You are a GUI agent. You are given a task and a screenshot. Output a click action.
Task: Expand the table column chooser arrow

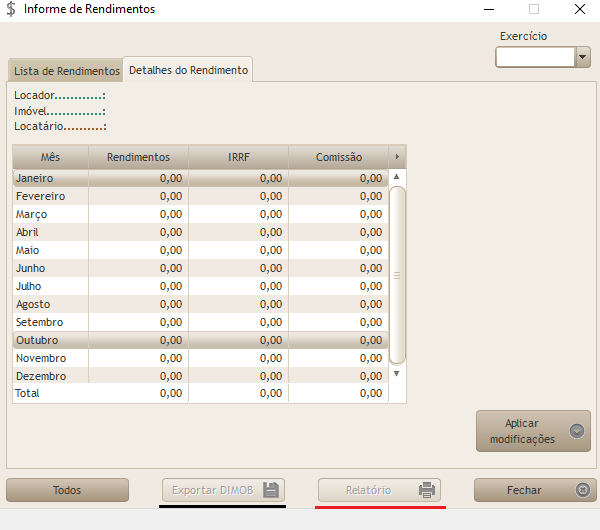(398, 157)
